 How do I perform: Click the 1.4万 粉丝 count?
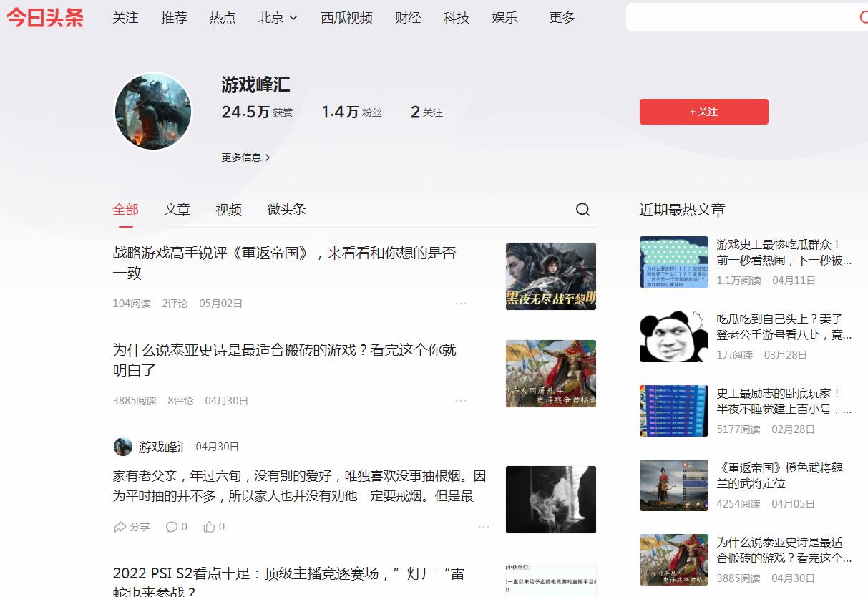click(x=351, y=112)
